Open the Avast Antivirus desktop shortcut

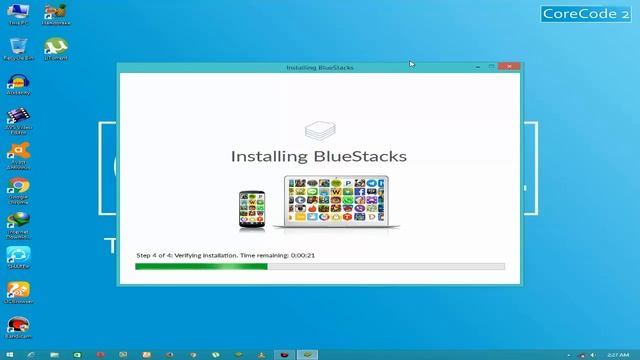(x=18, y=156)
